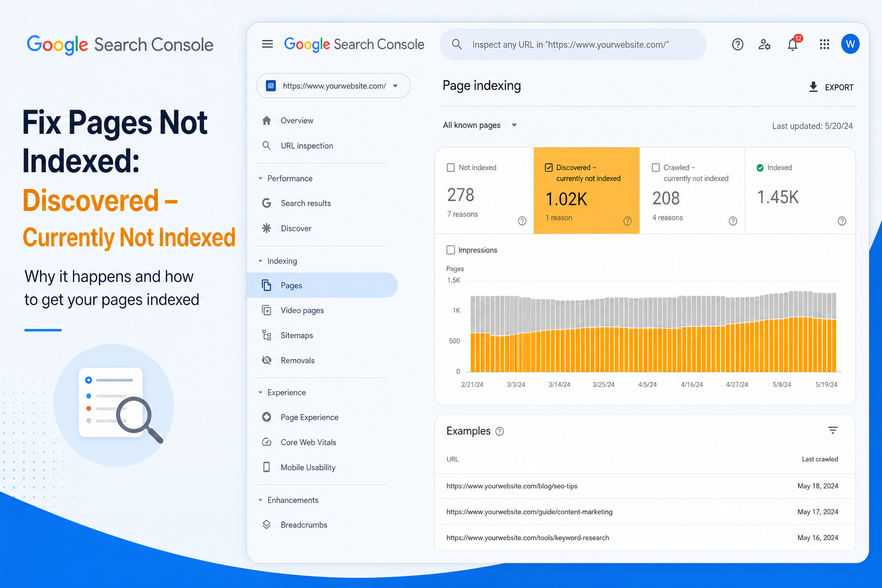Collapse the Indexing section
Image resolution: width=882 pixels, height=588 pixels.
[x=261, y=261]
